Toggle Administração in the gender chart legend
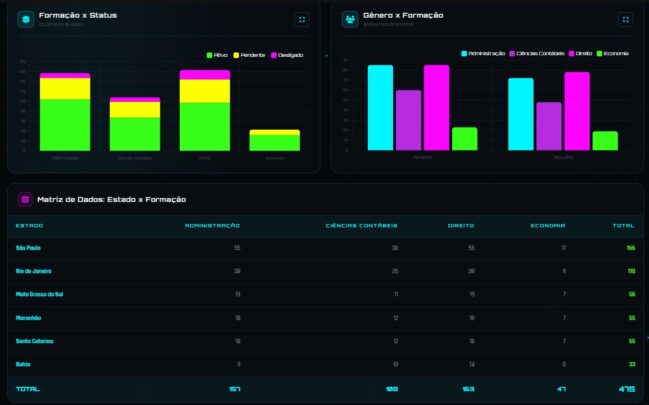This screenshot has height=405, width=649. click(x=483, y=53)
